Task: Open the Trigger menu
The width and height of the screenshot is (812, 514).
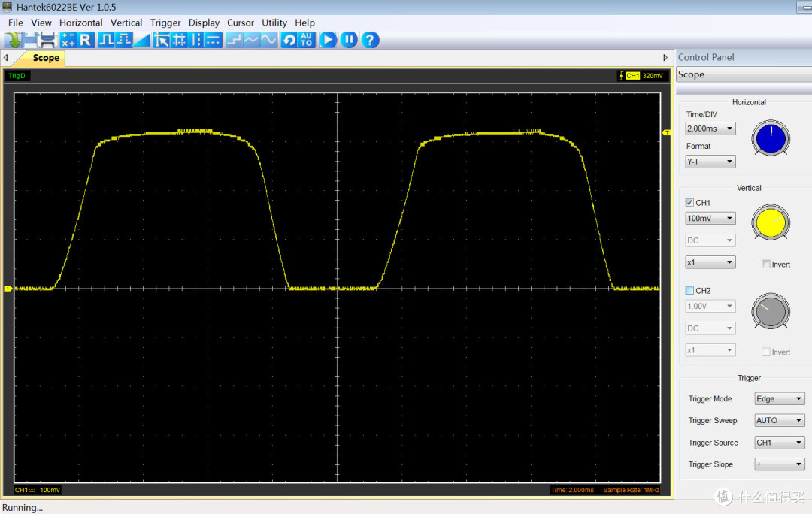Action: (x=165, y=23)
